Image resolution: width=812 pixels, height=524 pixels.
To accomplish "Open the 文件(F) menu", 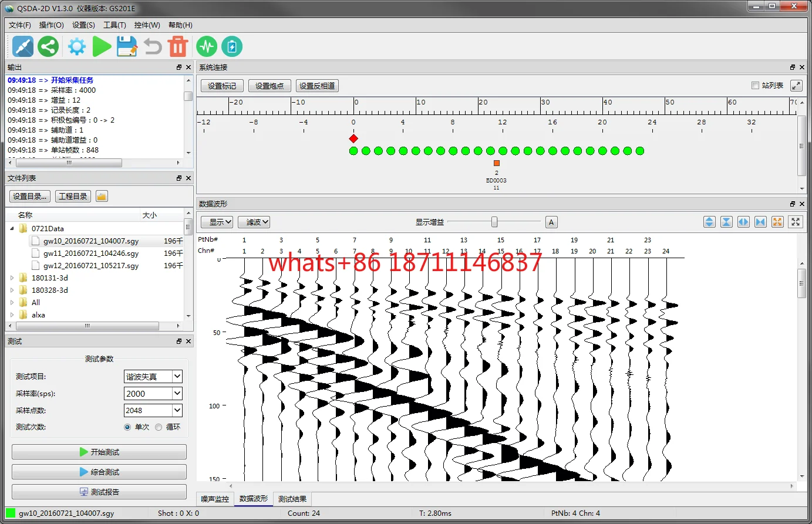I will click(x=19, y=25).
